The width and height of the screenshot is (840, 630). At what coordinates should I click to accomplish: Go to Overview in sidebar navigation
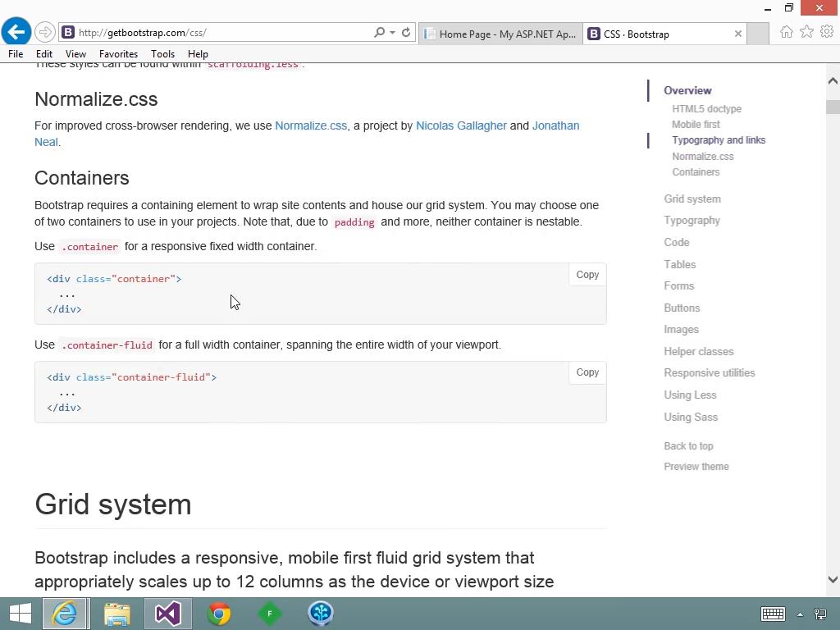[x=687, y=90]
